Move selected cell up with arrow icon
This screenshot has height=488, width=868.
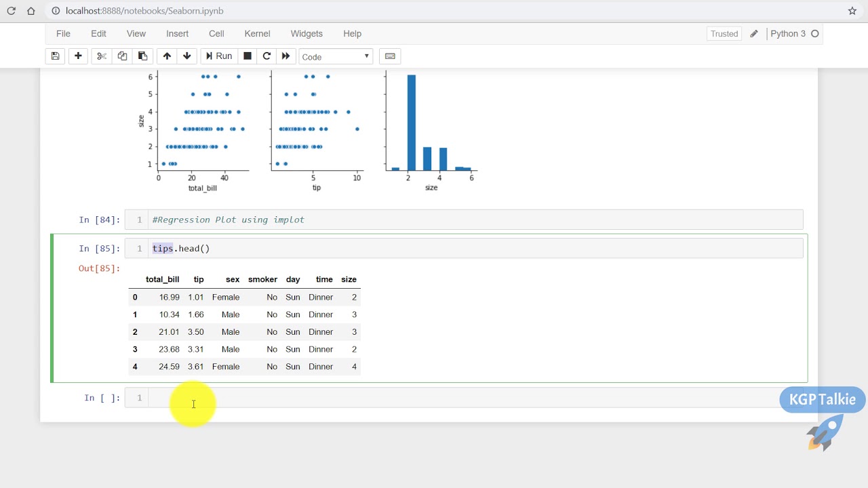(x=167, y=56)
